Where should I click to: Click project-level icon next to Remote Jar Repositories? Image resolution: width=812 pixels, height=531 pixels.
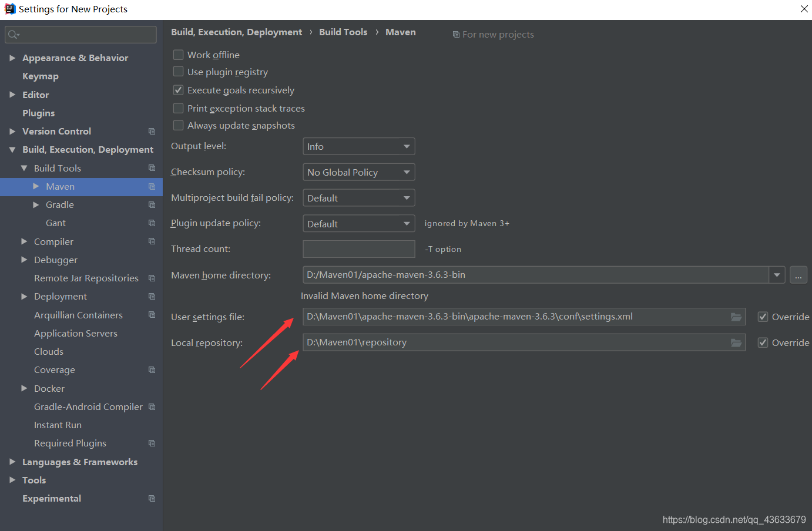click(152, 278)
